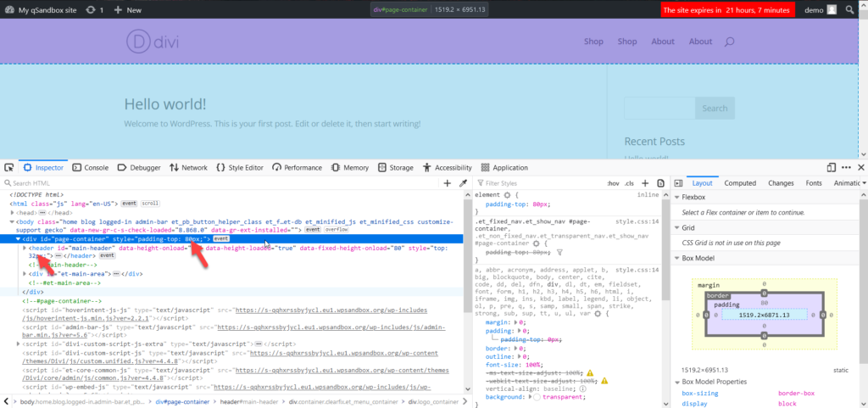This screenshot has width=868, height=408.
Task: Click the Filter Styles input
Action: point(540,183)
